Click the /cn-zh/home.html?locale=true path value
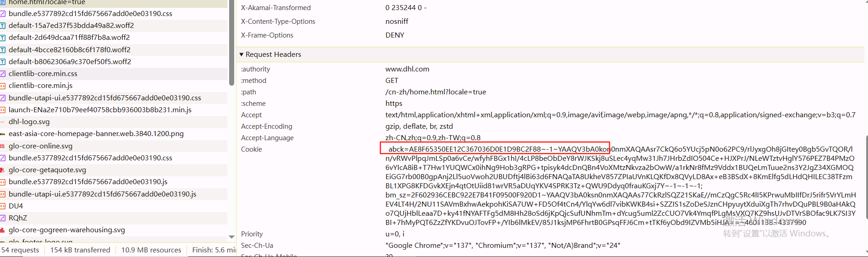868x257 pixels. [x=436, y=92]
